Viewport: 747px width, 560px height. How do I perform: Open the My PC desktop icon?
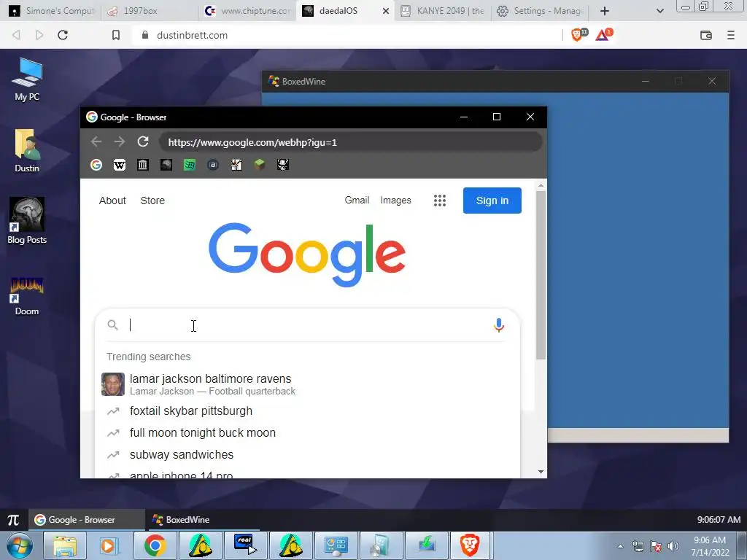(x=27, y=79)
